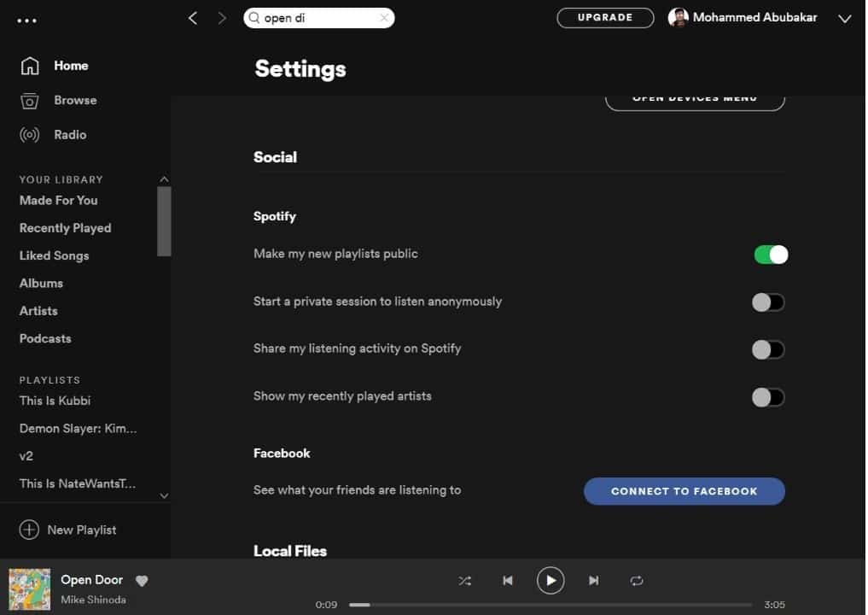
Task: Click the shuffle icon in player bar
Action: [464, 581]
